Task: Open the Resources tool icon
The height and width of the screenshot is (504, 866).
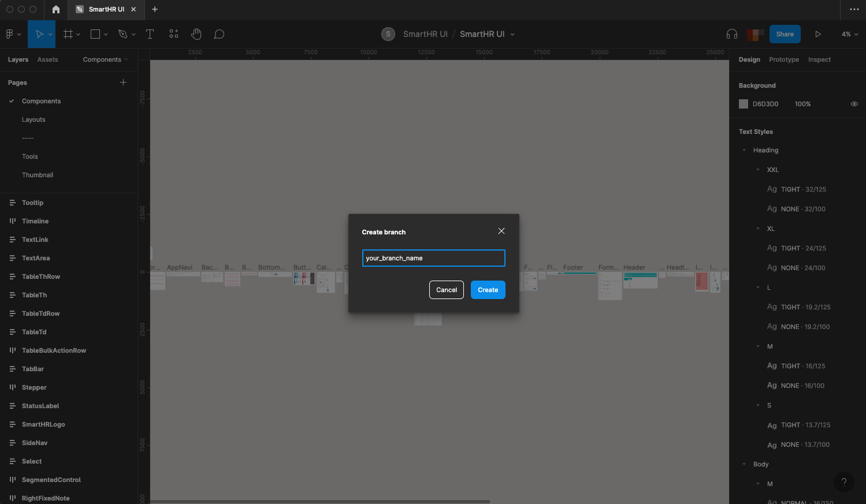Action: pyautogui.click(x=173, y=34)
